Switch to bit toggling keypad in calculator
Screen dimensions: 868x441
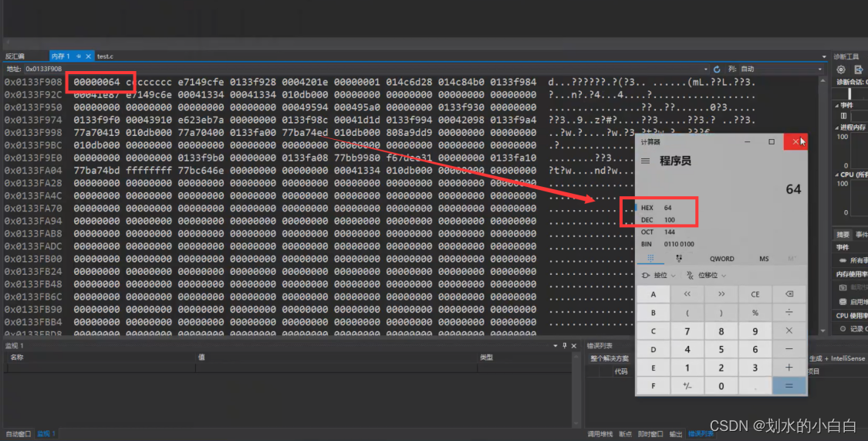click(x=679, y=258)
